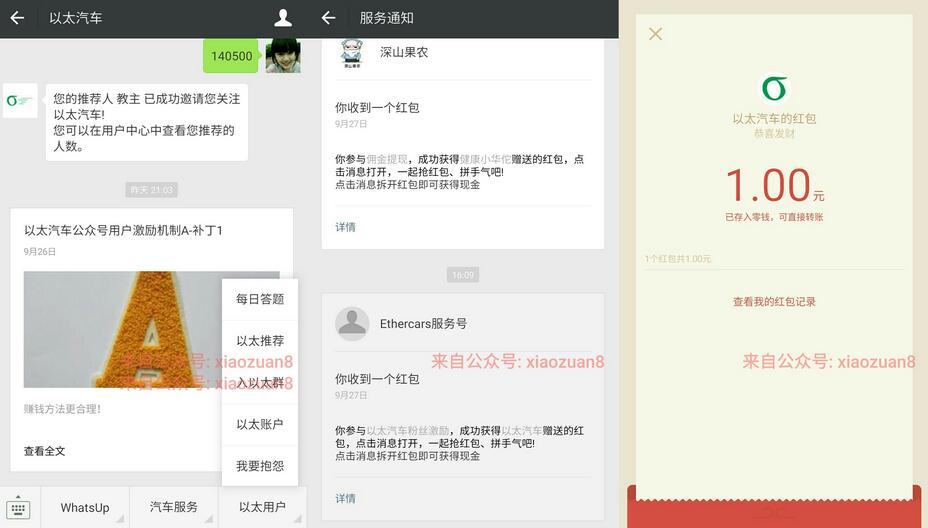Open article 以太汽车公众号用户激励机制A-补丁1

point(123,230)
